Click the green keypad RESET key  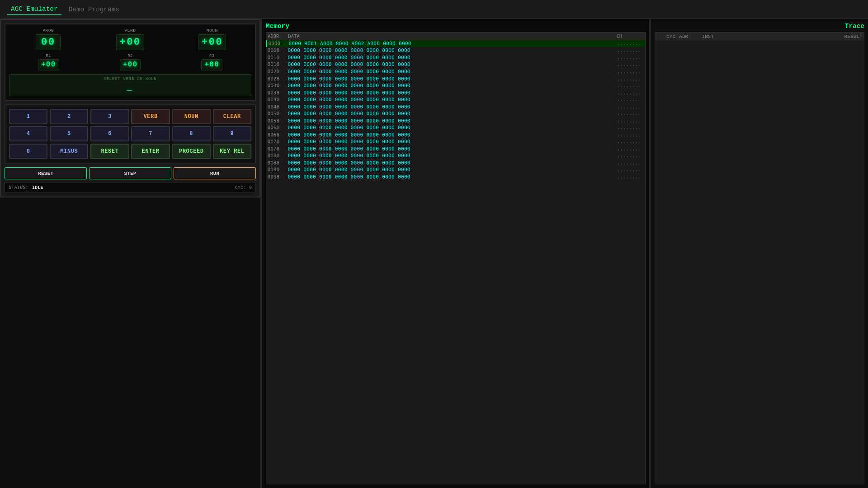tap(109, 151)
